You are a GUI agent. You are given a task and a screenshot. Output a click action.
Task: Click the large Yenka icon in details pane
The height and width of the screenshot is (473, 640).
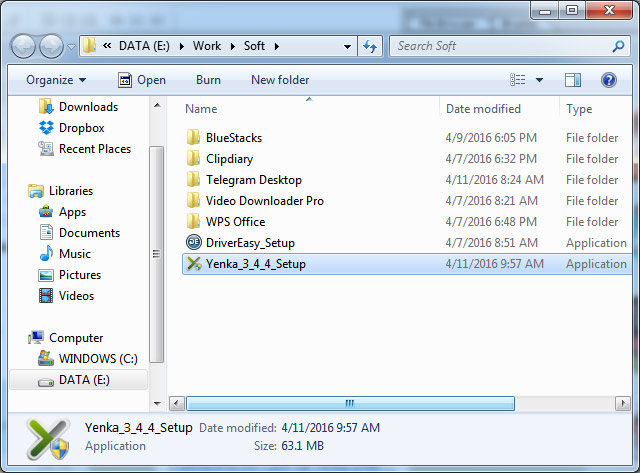pyautogui.click(x=48, y=439)
